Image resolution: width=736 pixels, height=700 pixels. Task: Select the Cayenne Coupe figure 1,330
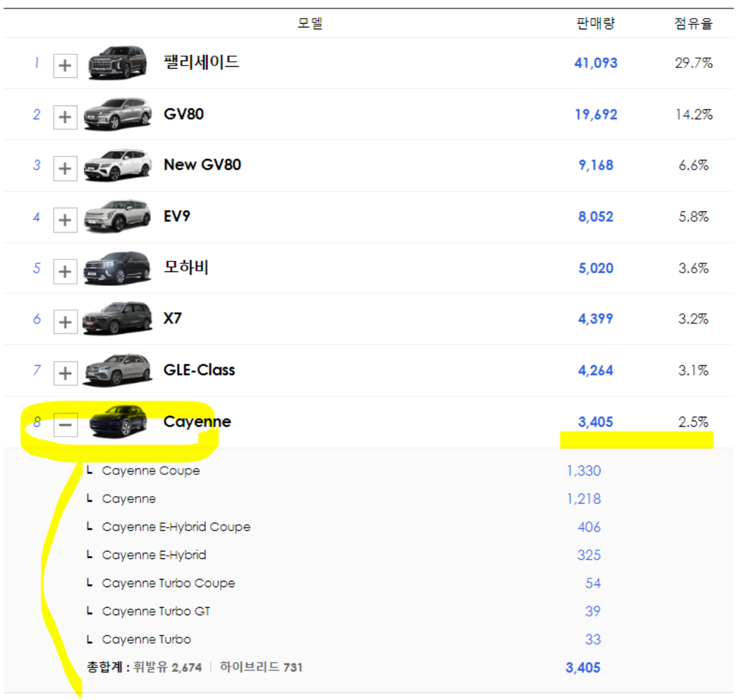pos(583,471)
